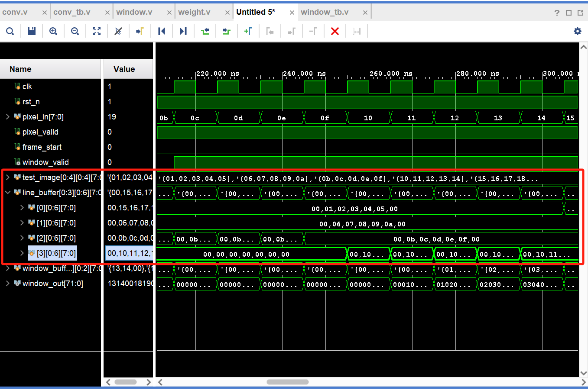Select the Untitled 5* tab
This screenshot has height=390, width=588.
(256, 12)
